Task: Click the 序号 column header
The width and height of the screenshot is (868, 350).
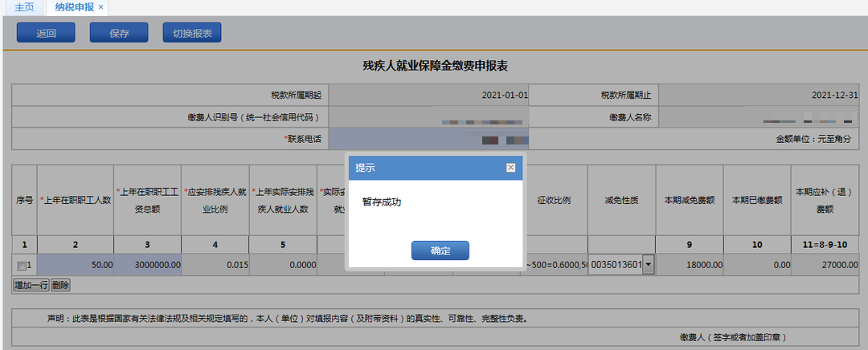Action: pyautogui.click(x=24, y=200)
